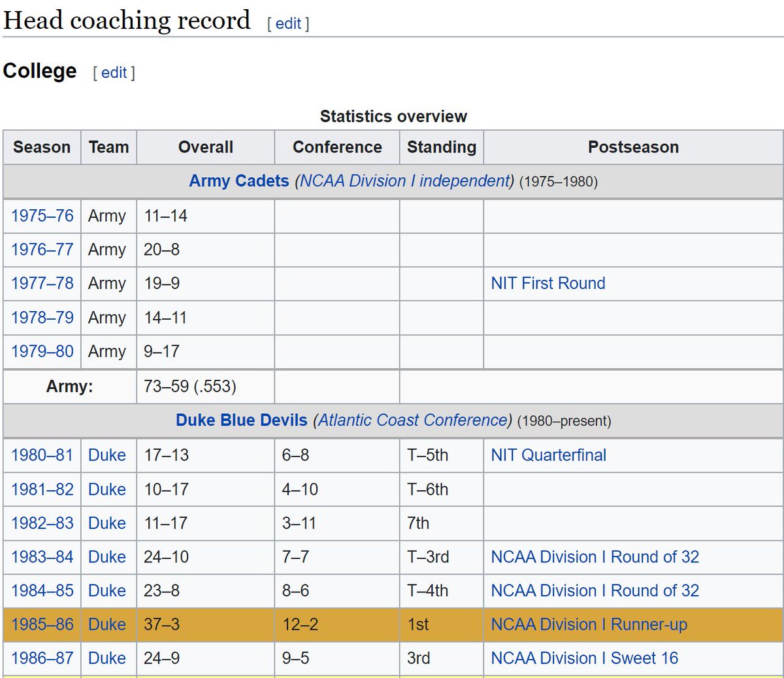Select the Team column header
The height and width of the screenshot is (678, 784).
[108, 147]
